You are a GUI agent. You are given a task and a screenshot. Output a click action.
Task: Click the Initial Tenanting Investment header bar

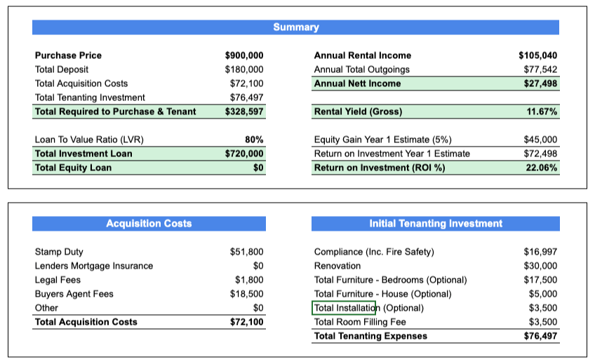(436, 224)
